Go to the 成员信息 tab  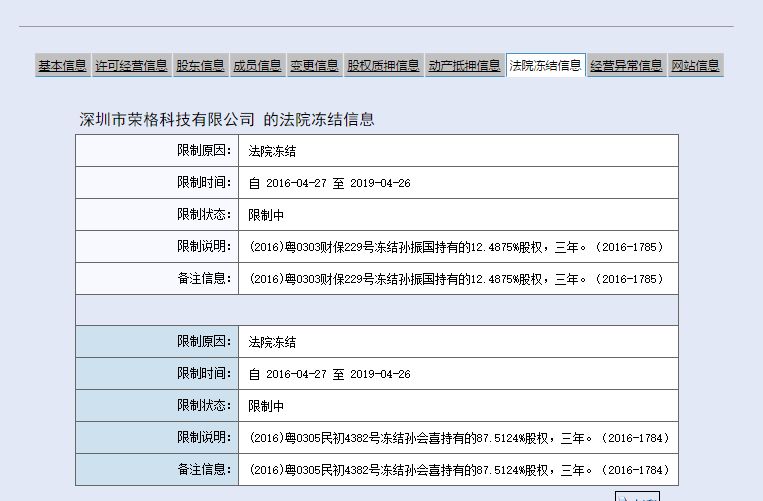257,66
